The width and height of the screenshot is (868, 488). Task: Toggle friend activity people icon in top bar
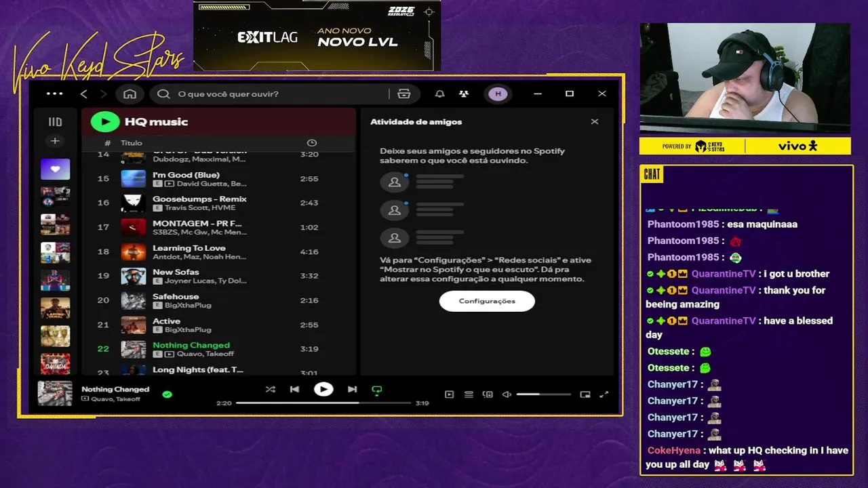point(463,94)
